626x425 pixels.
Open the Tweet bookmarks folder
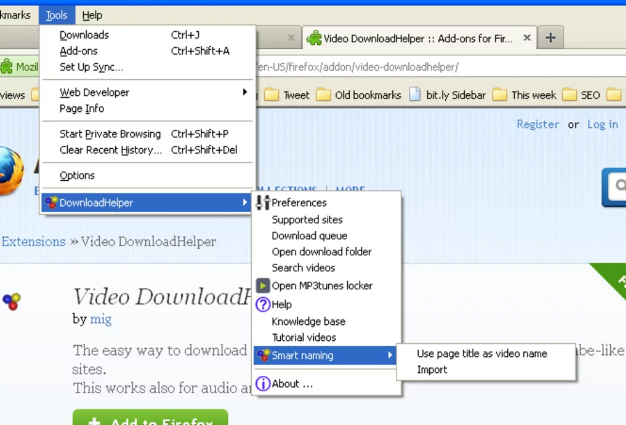(x=287, y=95)
